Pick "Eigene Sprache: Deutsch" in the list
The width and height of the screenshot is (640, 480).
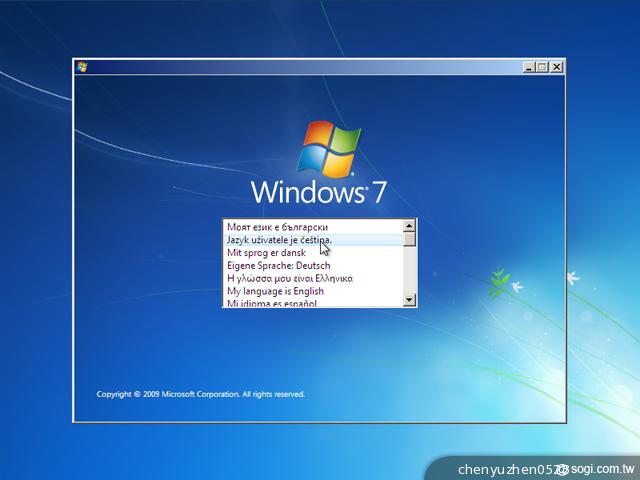[313, 266]
